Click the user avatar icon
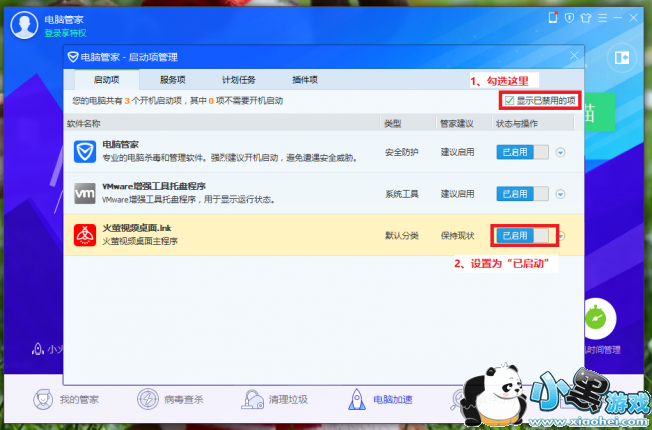Image resolution: width=652 pixels, height=430 pixels. tap(24, 25)
